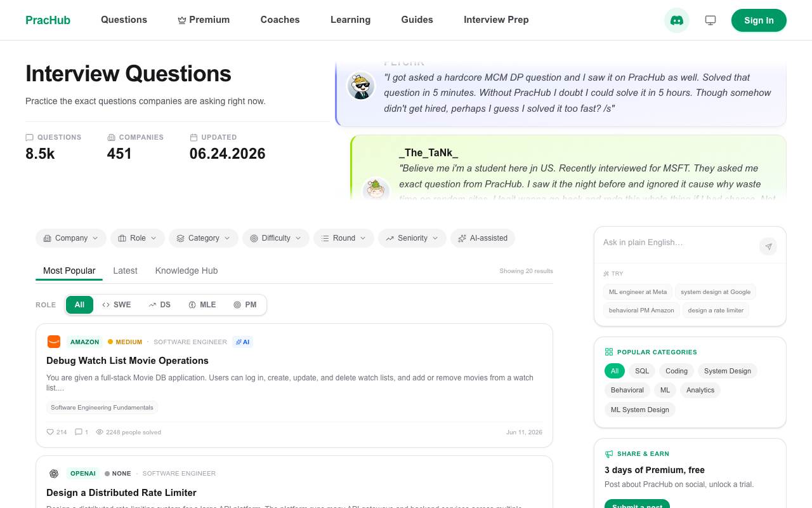Select the PM role filter
The height and width of the screenshot is (508, 812).
pyautogui.click(x=245, y=305)
